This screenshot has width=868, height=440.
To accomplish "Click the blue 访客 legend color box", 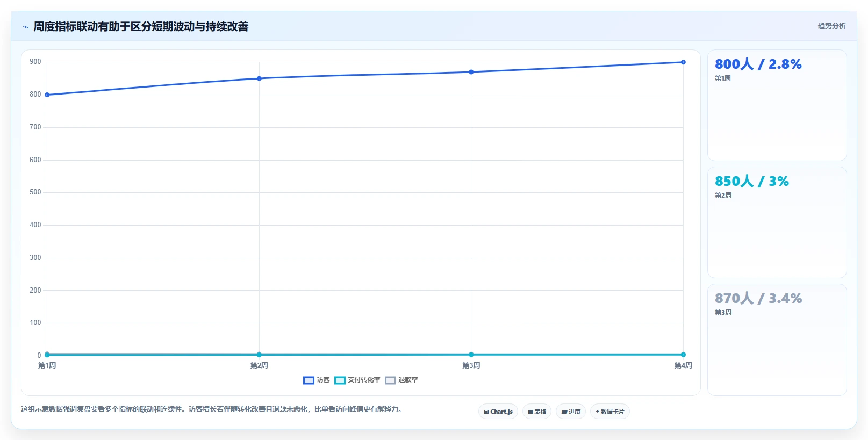I will (x=309, y=380).
